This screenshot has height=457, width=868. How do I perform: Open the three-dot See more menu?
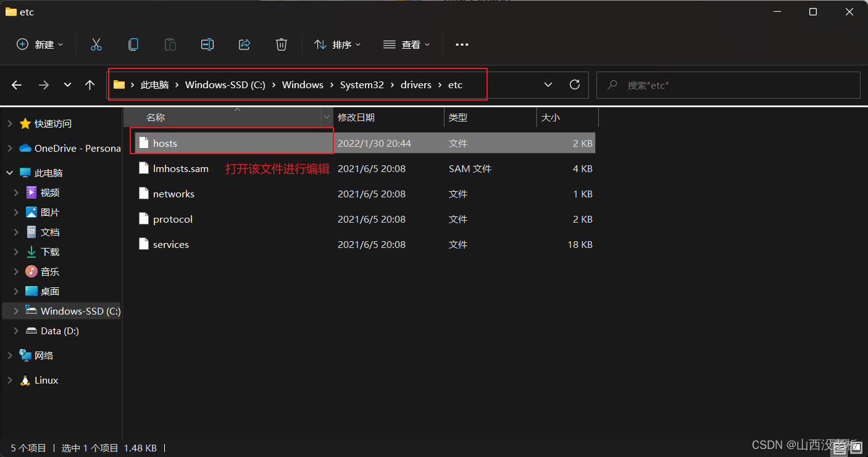(462, 44)
